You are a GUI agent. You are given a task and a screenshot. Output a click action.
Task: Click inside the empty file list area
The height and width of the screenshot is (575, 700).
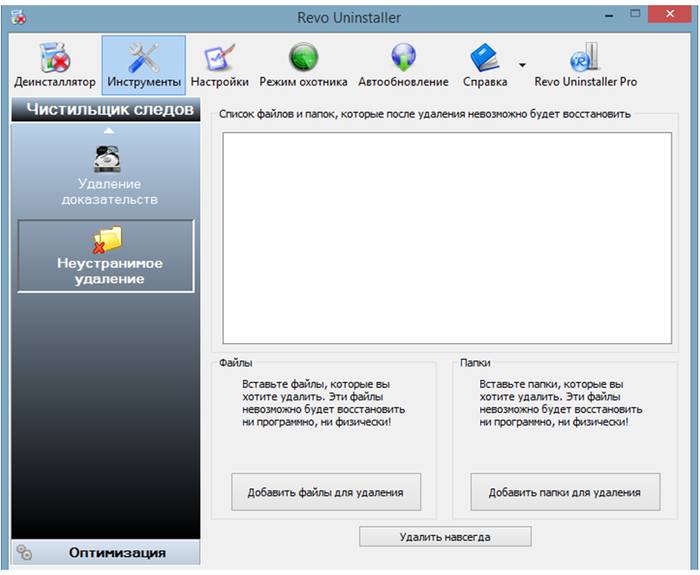click(x=446, y=238)
